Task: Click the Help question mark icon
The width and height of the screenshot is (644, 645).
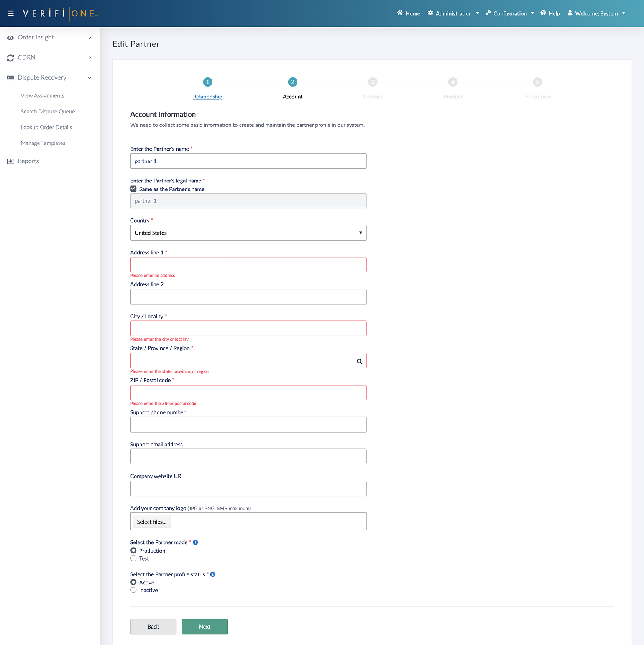Action: coord(543,13)
